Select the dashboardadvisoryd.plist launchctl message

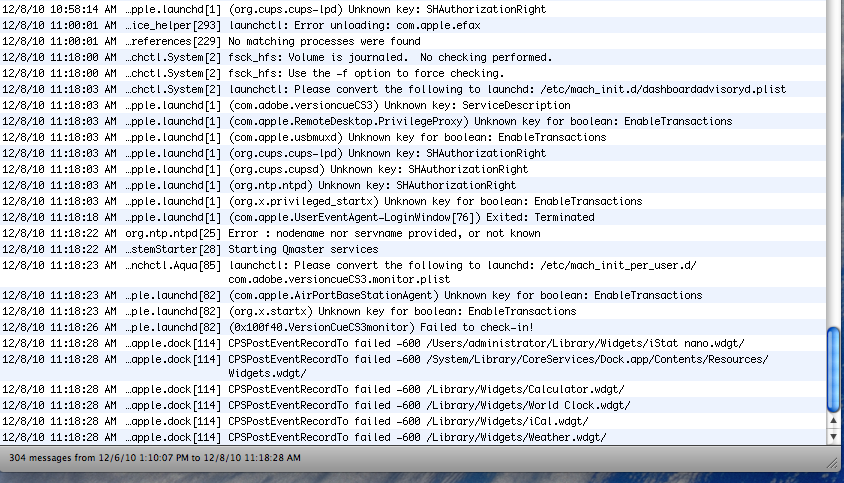pos(413,89)
